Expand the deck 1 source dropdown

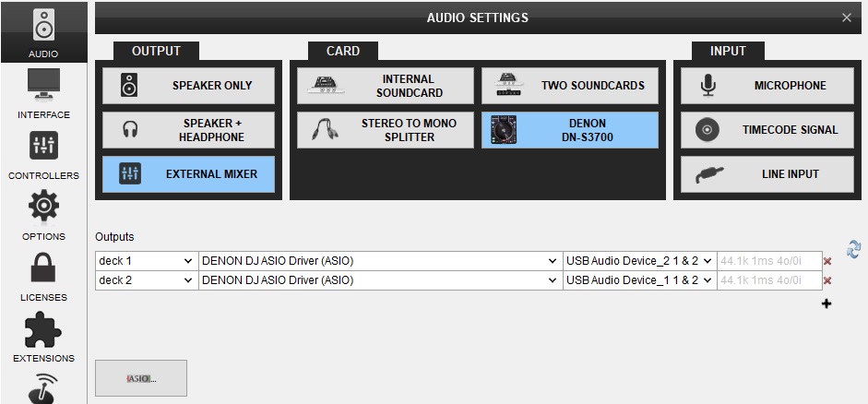coord(147,261)
